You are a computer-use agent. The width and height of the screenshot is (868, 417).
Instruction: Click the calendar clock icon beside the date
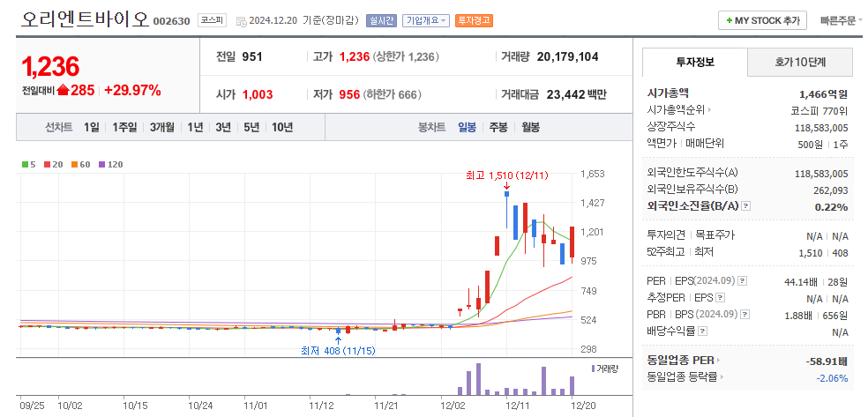[242, 21]
